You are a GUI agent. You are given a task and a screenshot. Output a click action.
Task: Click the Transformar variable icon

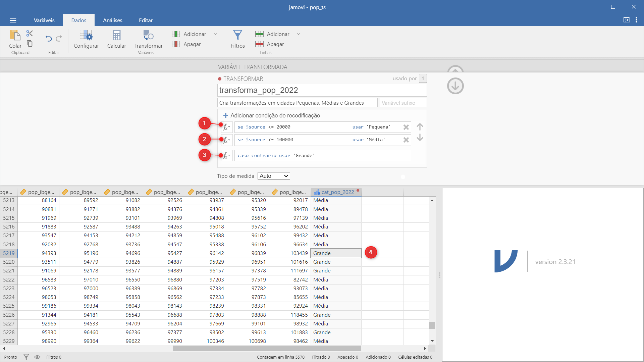click(148, 35)
